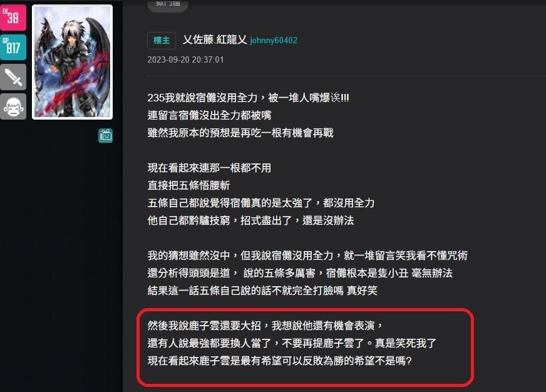Click the text line 連留言宿儺沒出全力都被嘴
Screen dimensions: 546x392
pos(209,115)
